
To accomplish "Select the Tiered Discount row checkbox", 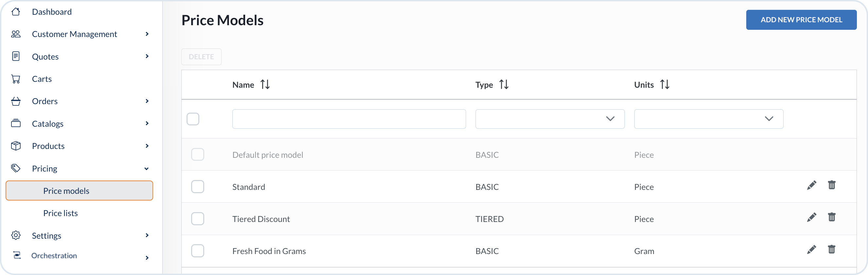I will (x=197, y=219).
